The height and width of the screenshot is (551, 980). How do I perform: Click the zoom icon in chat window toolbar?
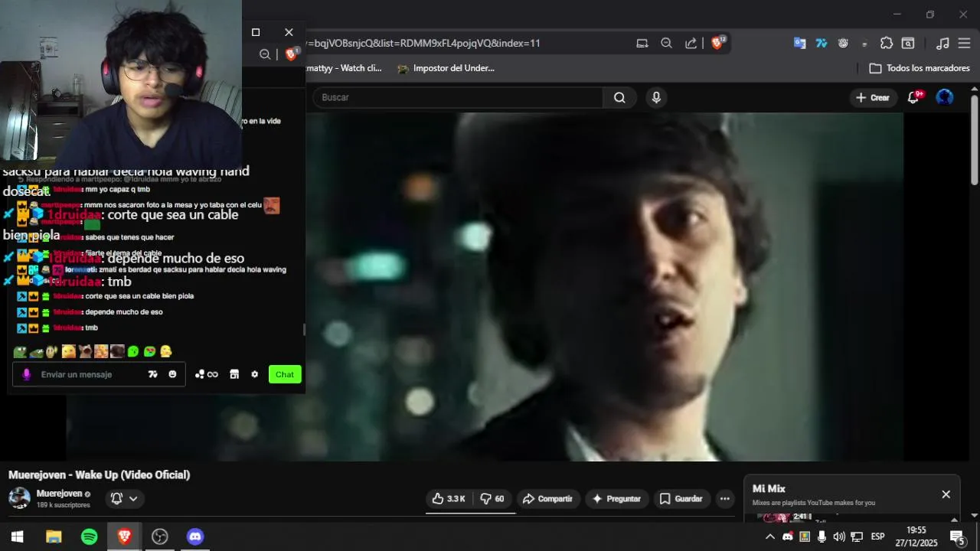tap(265, 54)
